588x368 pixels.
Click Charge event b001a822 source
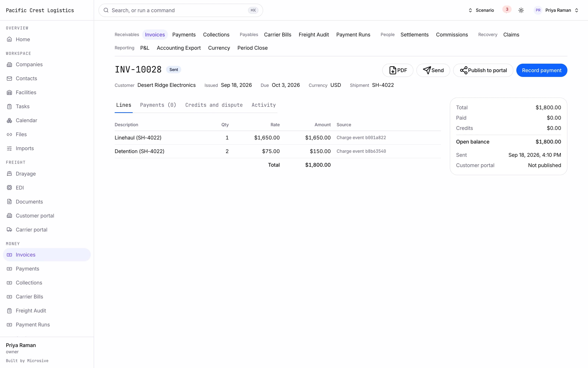361,137
